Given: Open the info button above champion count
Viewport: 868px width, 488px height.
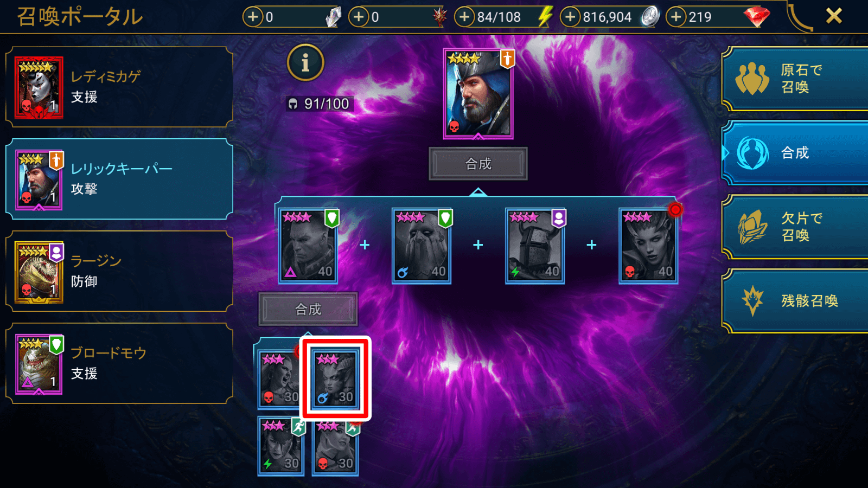Looking at the screenshot, I should pos(305,62).
